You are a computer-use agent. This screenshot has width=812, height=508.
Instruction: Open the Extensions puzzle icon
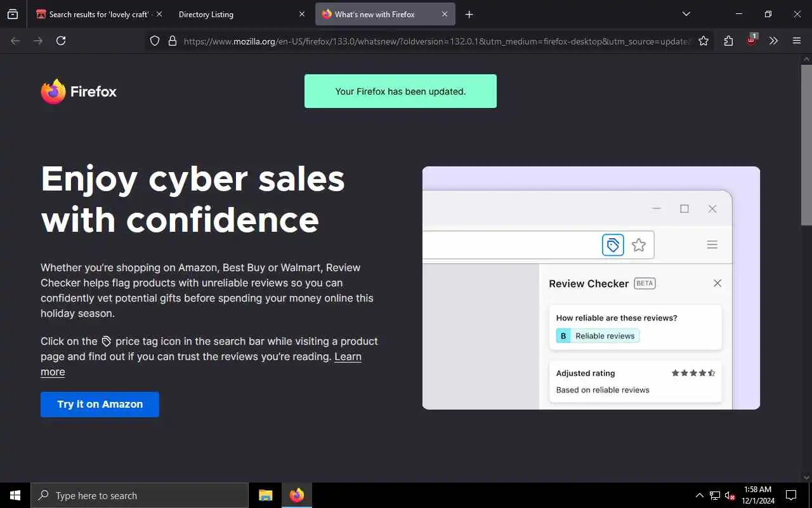click(728, 41)
